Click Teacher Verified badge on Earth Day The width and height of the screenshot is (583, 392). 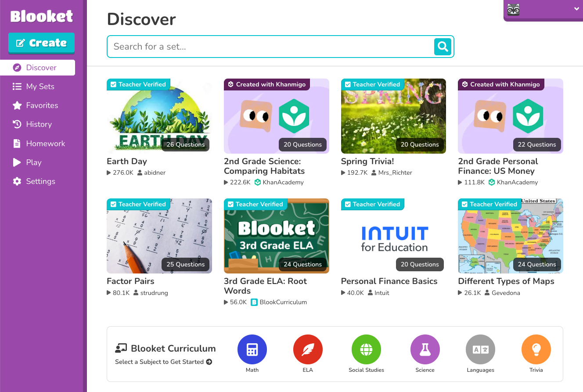click(138, 84)
